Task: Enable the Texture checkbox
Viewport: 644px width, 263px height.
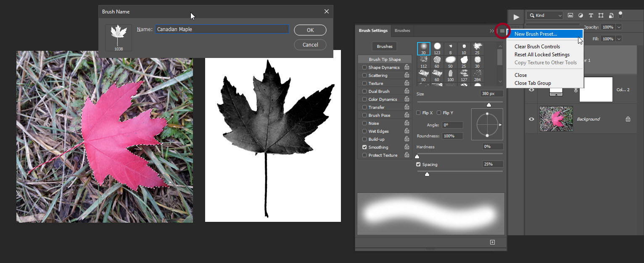Action: [x=364, y=83]
